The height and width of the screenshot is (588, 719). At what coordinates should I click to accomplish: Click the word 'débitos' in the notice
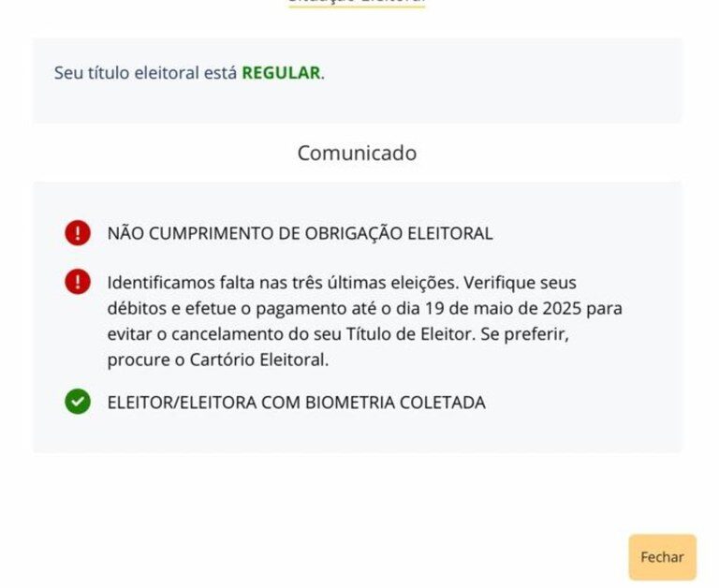134,308
